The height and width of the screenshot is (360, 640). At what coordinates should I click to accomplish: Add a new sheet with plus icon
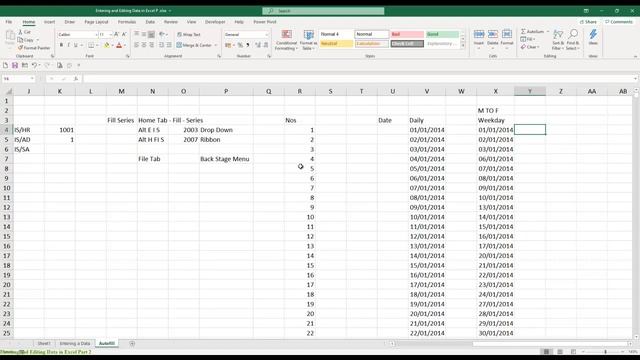click(x=132, y=344)
